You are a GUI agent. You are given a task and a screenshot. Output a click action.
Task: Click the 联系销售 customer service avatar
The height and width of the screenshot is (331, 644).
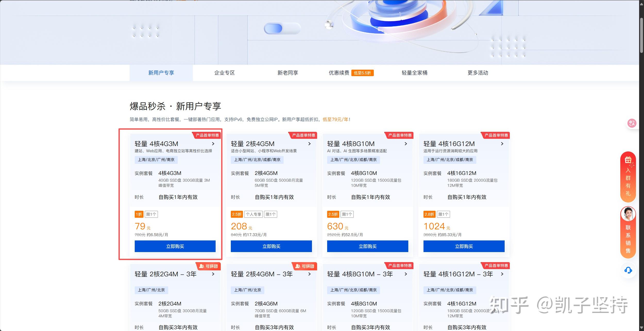click(x=628, y=214)
